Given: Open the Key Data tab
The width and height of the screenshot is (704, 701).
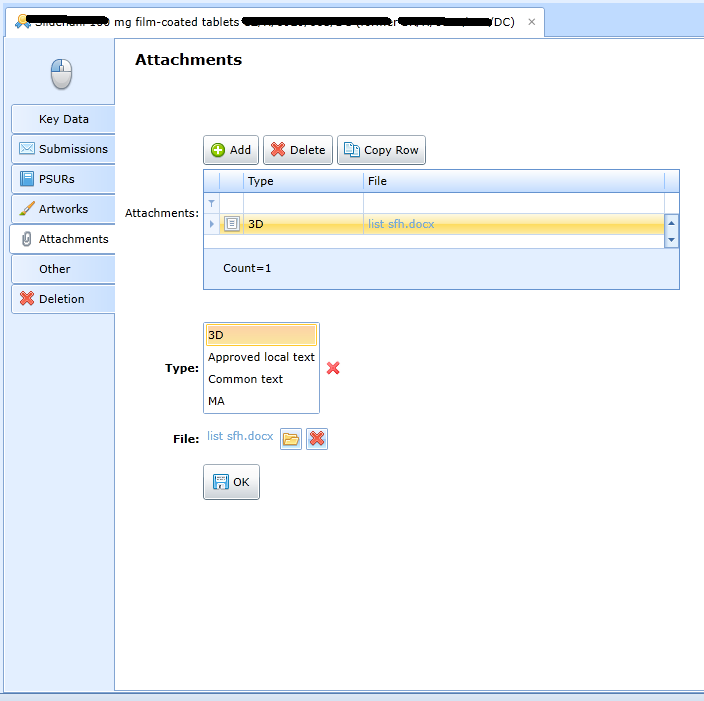Looking at the screenshot, I should (x=63, y=119).
